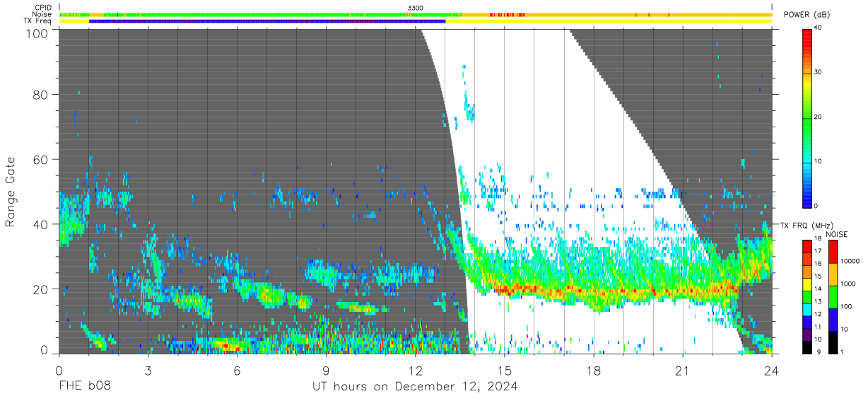Pick the black 9–10 MHz swatch in the TX FRQ legend
The width and height of the screenshot is (868, 401).
pyautogui.click(x=807, y=346)
